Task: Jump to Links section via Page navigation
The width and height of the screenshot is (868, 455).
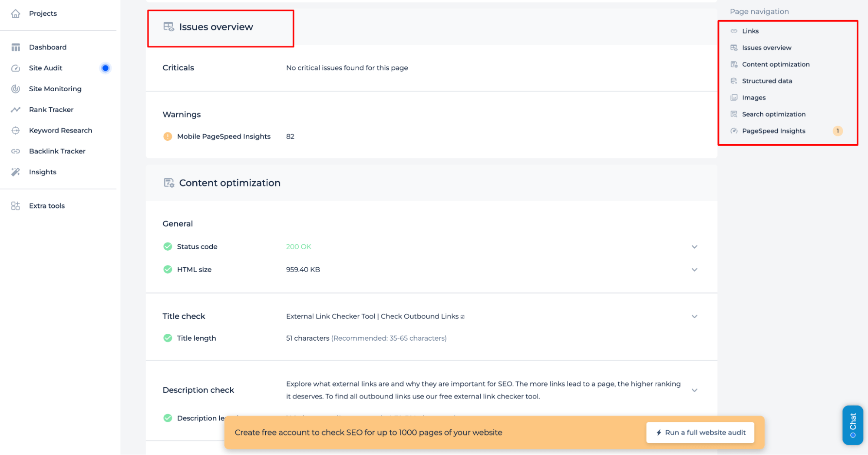Action: coord(750,31)
